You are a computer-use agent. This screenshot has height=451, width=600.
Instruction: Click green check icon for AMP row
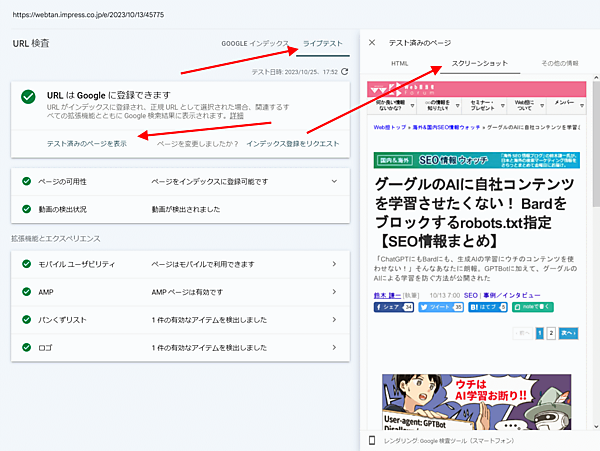(26, 292)
